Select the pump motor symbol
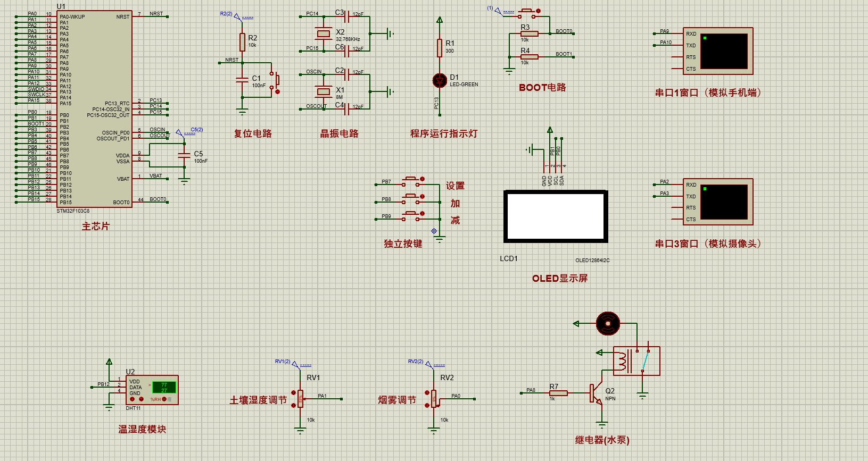This screenshot has width=868, height=461. click(x=608, y=323)
